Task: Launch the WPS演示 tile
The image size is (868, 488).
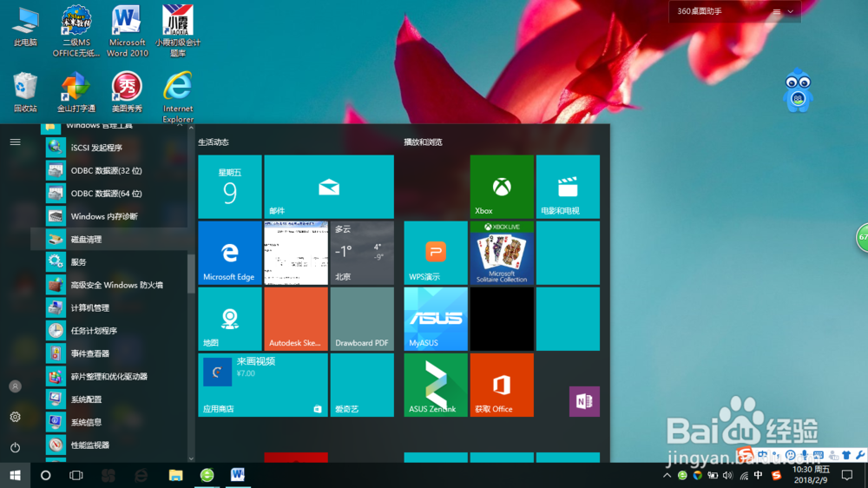Action: coord(436,253)
